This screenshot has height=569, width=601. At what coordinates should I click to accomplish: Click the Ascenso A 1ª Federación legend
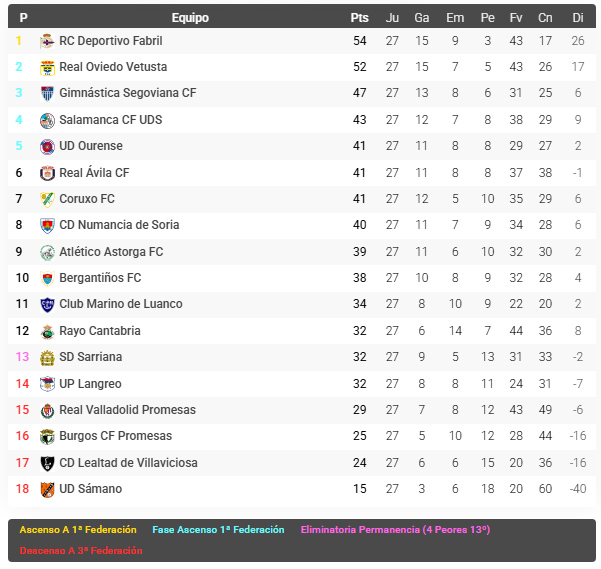[x=80, y=530]
